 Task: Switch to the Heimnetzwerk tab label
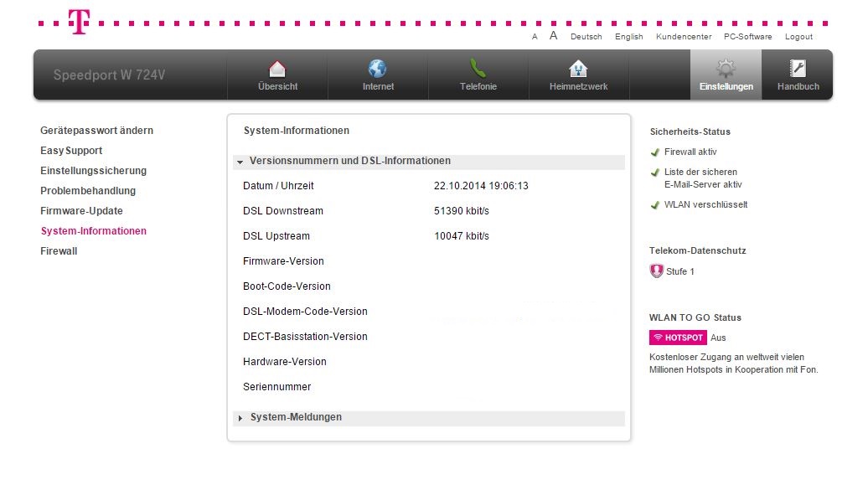[x=578, y=86]
